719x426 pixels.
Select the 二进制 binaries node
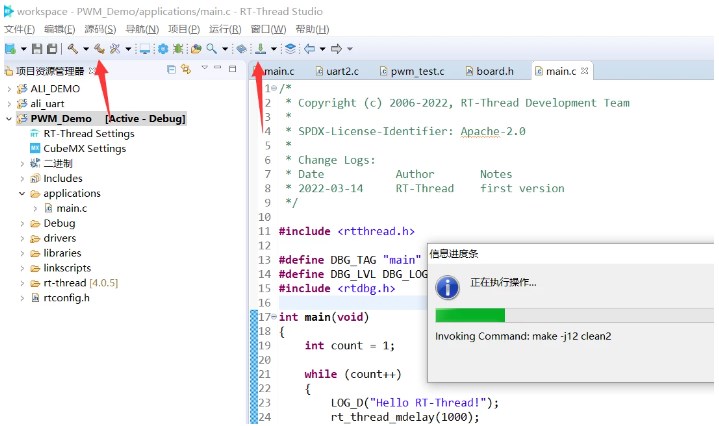51,164
